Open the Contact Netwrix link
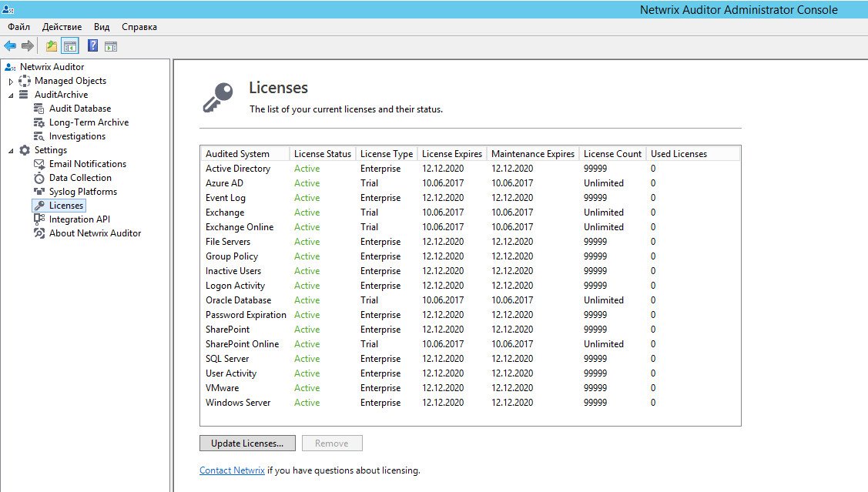Image resolution: width=868 pixels, height=492 pixels. (232, 470)
